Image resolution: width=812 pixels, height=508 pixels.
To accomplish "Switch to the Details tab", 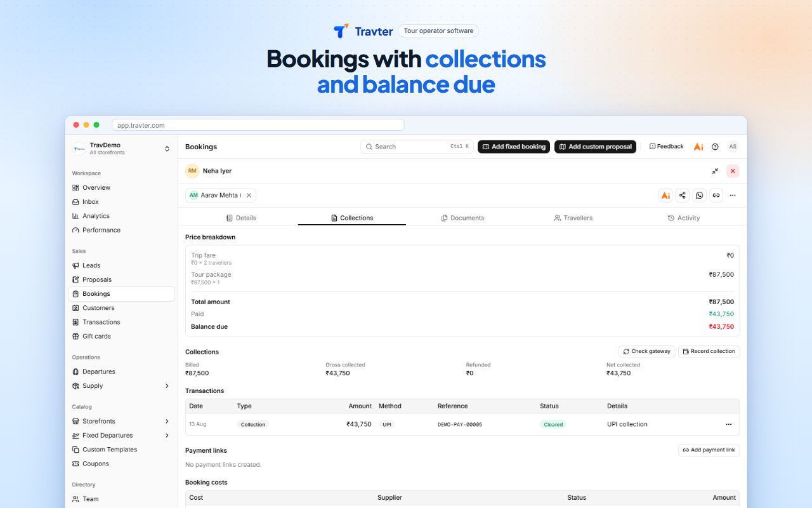I will 241,218.
